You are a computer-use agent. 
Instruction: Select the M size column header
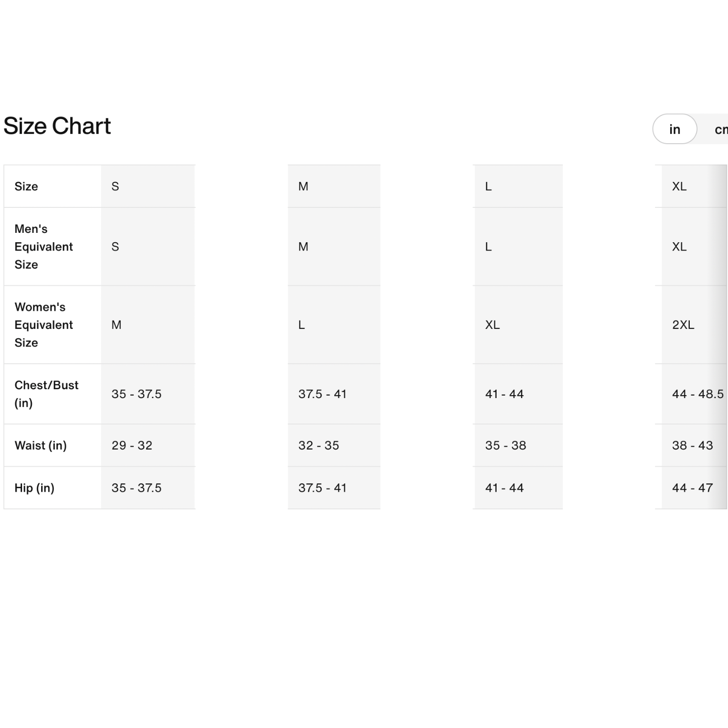point(303,186)
